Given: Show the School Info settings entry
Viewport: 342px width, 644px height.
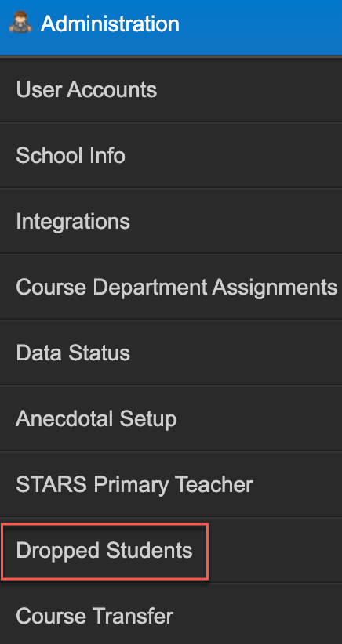Looking at the screenshot, I should tap(171, 156).
